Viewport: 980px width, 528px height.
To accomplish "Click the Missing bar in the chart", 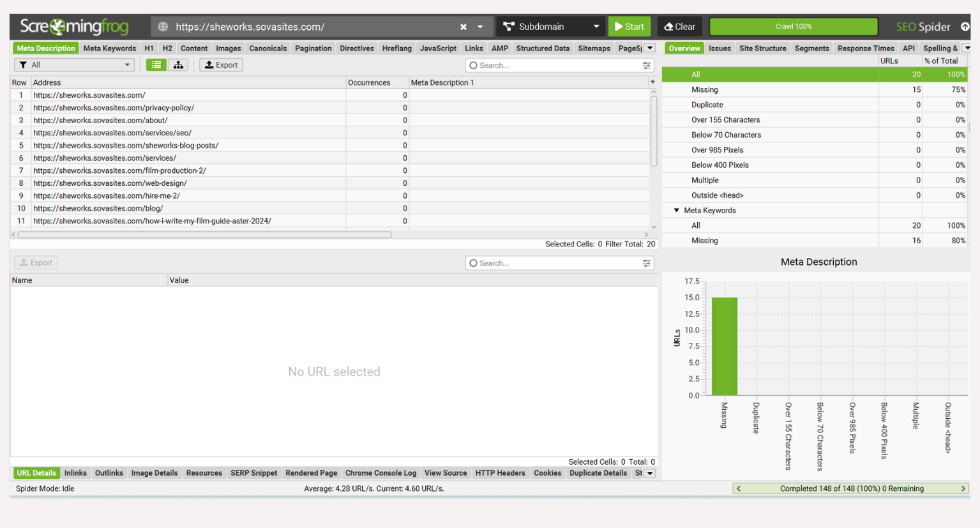I will tap(725, 347).
